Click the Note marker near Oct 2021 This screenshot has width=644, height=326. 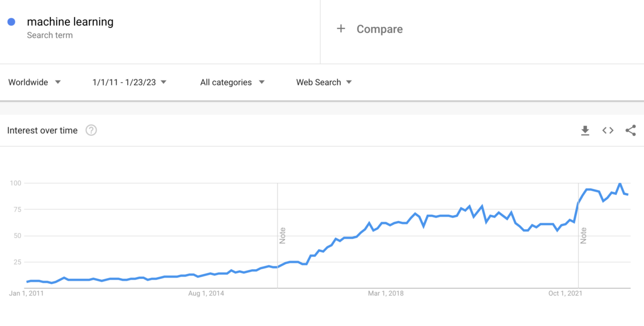point(583,236)
